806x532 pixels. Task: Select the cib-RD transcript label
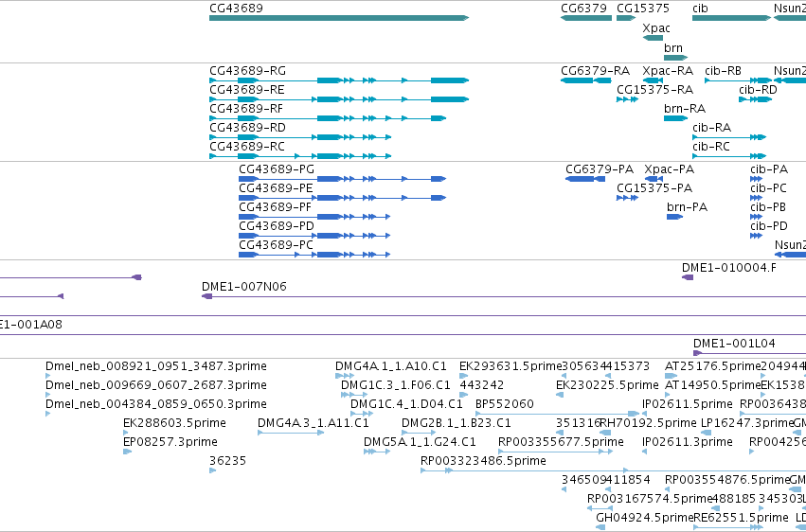coord(759,90)
